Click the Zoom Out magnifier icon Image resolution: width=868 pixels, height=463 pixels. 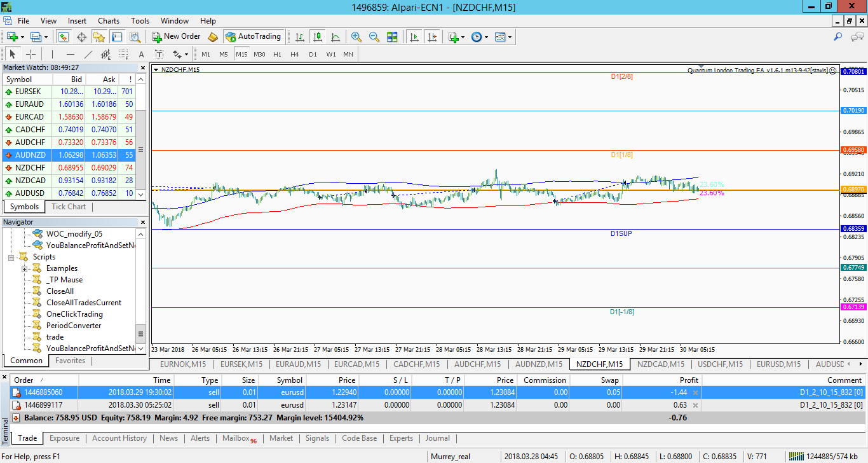[374, 37]
